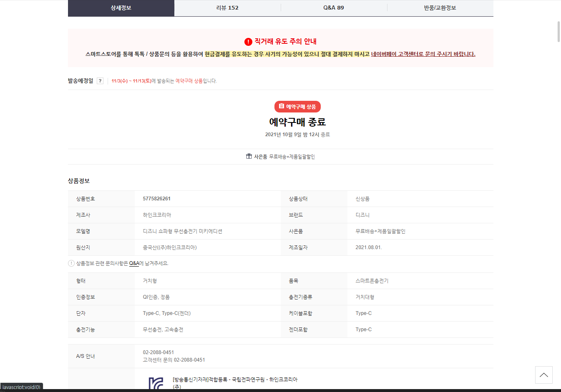
Task: Click the 스마트폰충전기 item value
Action: pyautogui.click(x=372, y=281)
